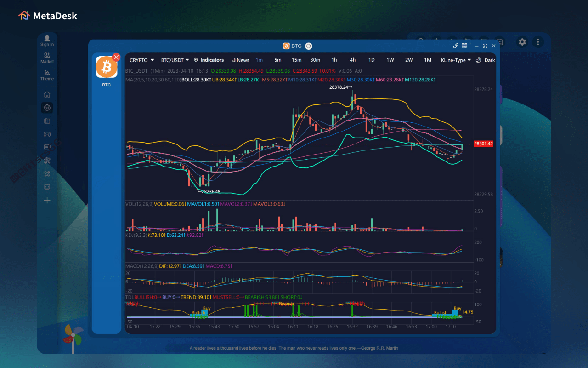
Task: Add a new category with plus icon
Action: click(47, 200)
